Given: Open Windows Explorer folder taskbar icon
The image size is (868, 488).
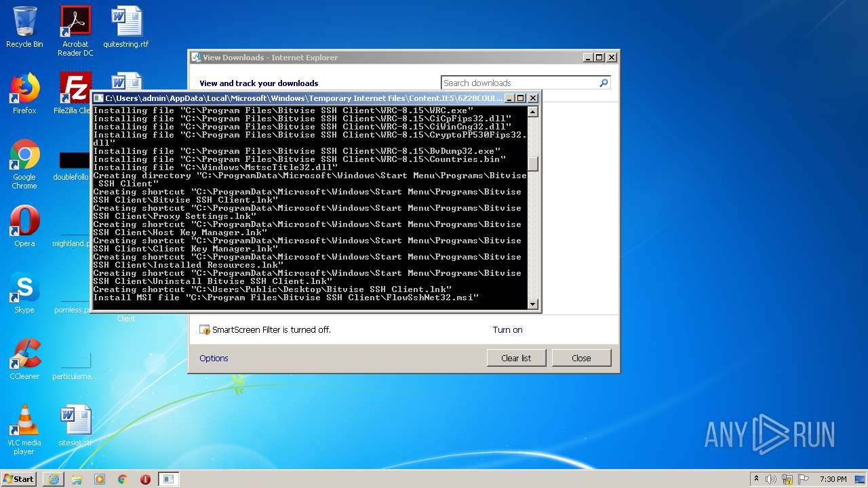Looking at the screenshot, I should tap(77, 479).
